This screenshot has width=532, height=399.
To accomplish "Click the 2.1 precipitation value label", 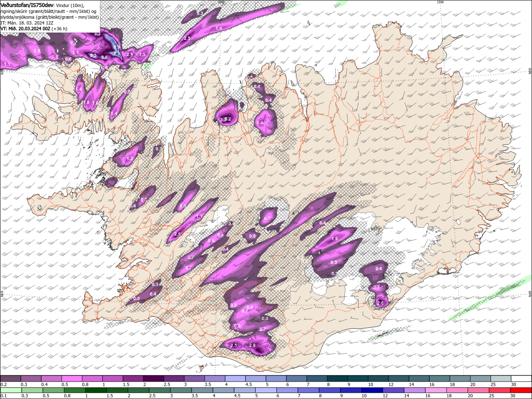I will pyautogui.click(x=130, y=54).
